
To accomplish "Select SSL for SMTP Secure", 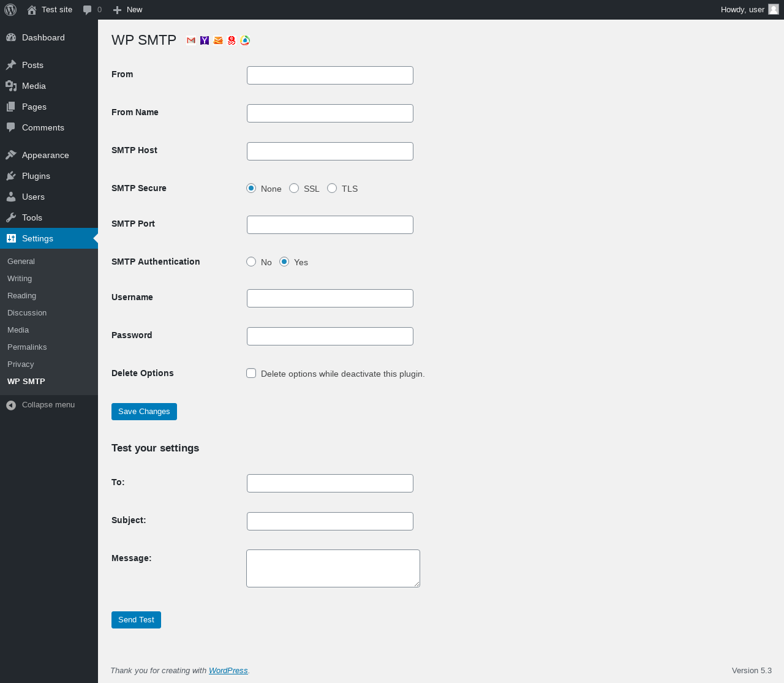I will pyautogui.click(x=294, y=188).
